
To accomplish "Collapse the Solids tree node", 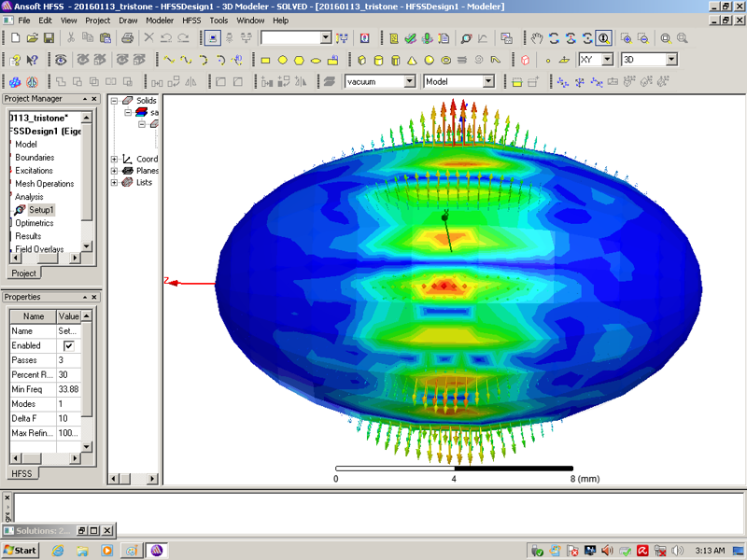I will [x=115, y=100].
